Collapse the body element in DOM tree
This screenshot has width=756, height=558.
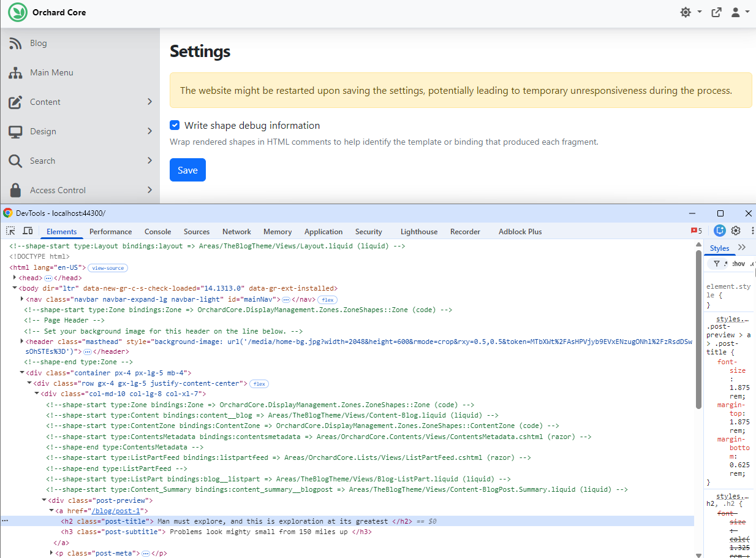click(x=15, y=288)
